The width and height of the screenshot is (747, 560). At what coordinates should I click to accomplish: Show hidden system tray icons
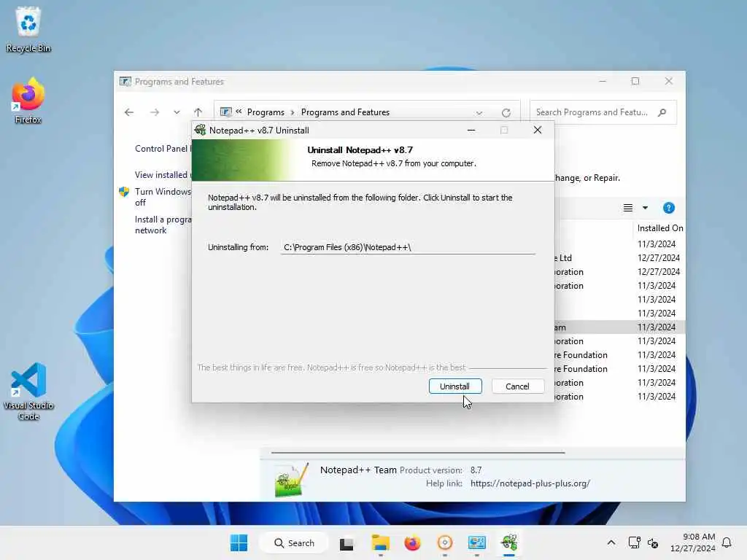click(611, 542)
